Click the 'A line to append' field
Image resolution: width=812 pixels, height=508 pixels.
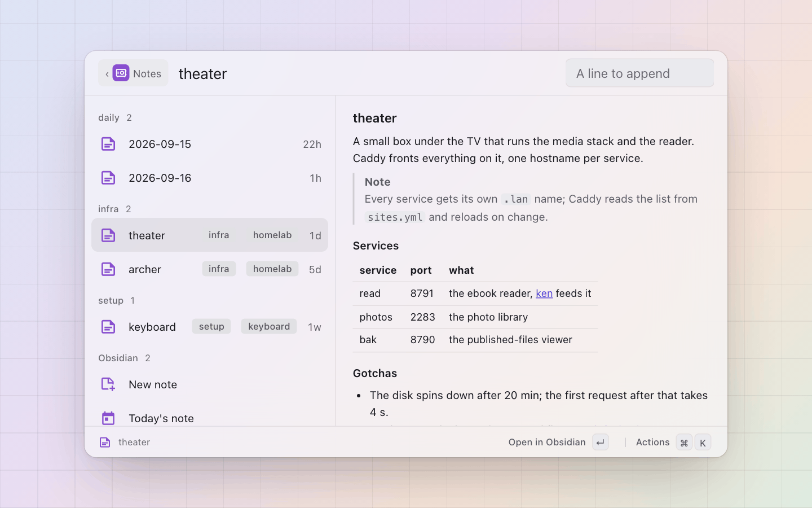(x=639, y=73)
